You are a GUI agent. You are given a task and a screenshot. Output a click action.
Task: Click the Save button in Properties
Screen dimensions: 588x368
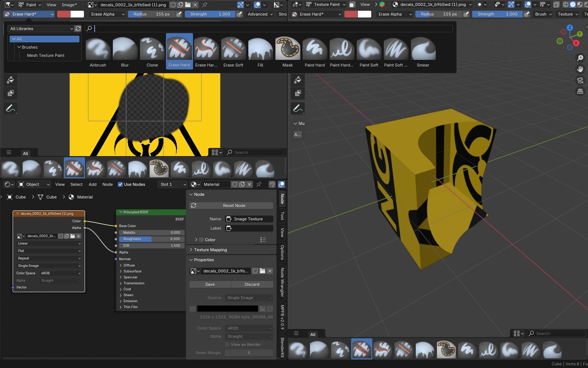point(210,284)
